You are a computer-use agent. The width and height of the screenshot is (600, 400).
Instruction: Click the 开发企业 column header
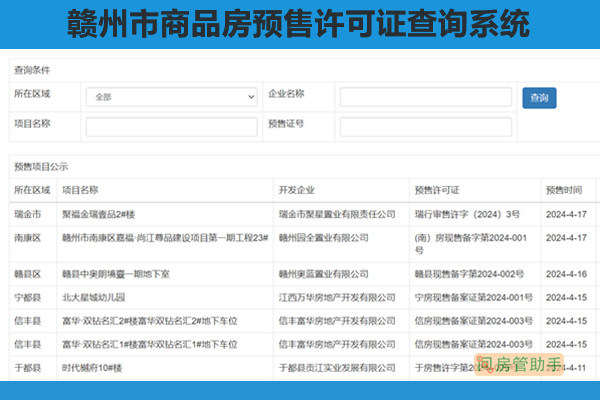click(x=297, y=190)
